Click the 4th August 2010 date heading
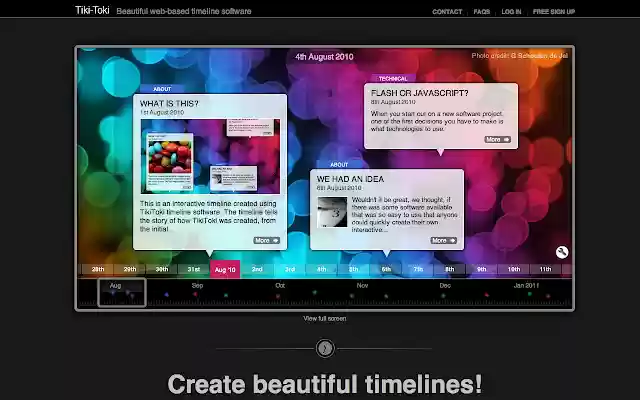 (x=324, y=57)
